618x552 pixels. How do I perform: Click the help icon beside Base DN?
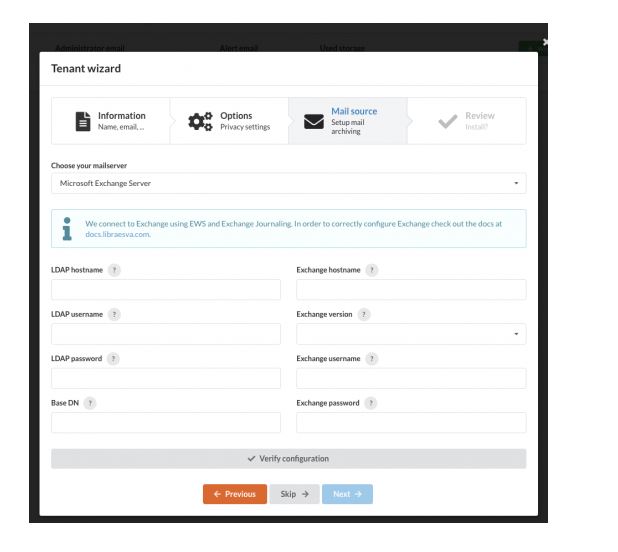90,403
